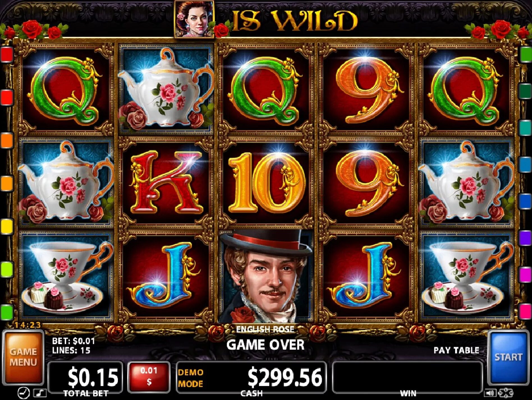Click the gentleman in top hat symbol

click(x=266, y=276)
